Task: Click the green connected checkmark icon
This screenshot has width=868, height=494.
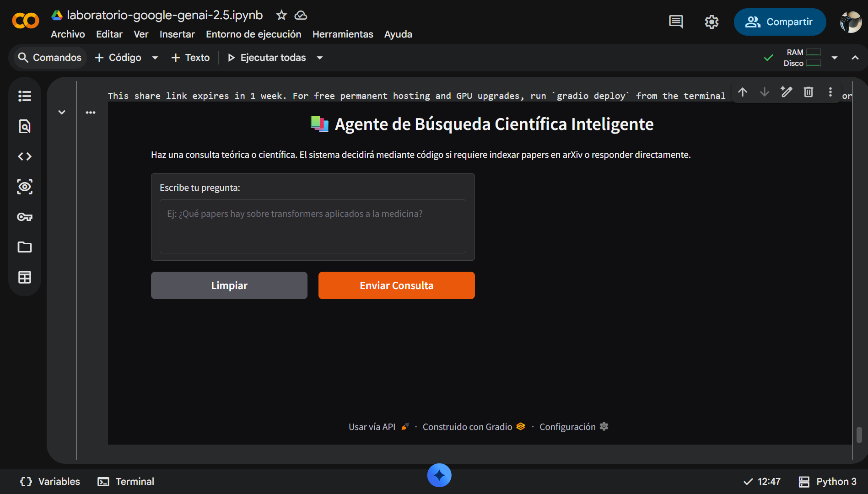Action: click(769, 58)
